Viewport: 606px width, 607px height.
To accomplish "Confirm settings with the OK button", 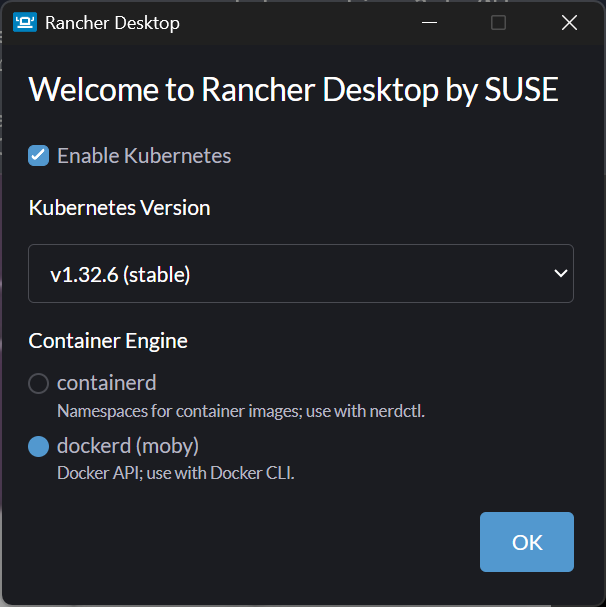I will click(527, 542).
